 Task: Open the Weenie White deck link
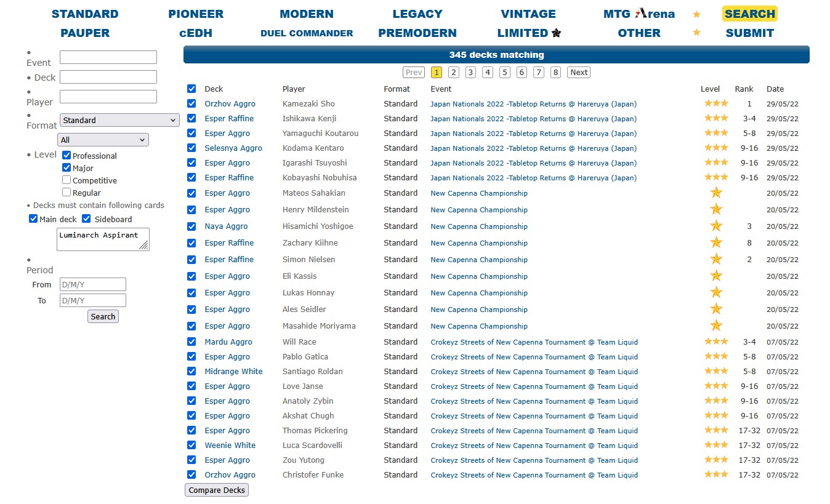point(230,445)
